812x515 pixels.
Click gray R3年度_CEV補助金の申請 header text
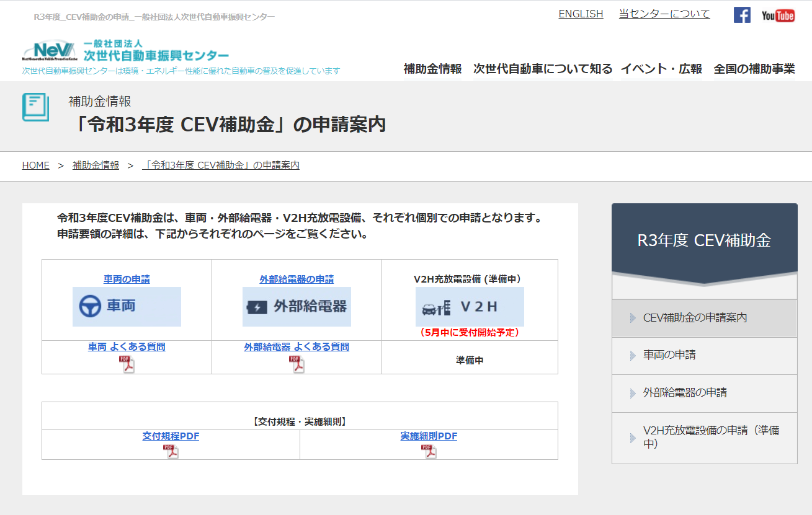point(154,17)
